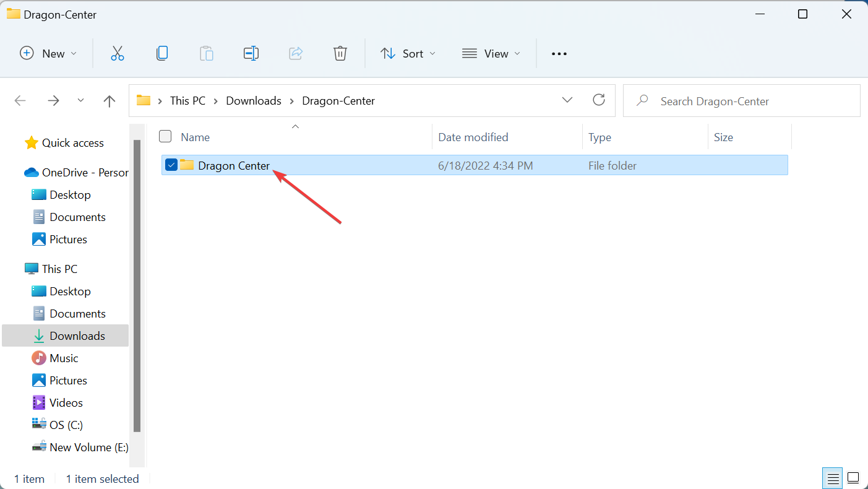Screen dimensions: 868x489
Task: Switch to details view layout icon
Action: [833, 478]
